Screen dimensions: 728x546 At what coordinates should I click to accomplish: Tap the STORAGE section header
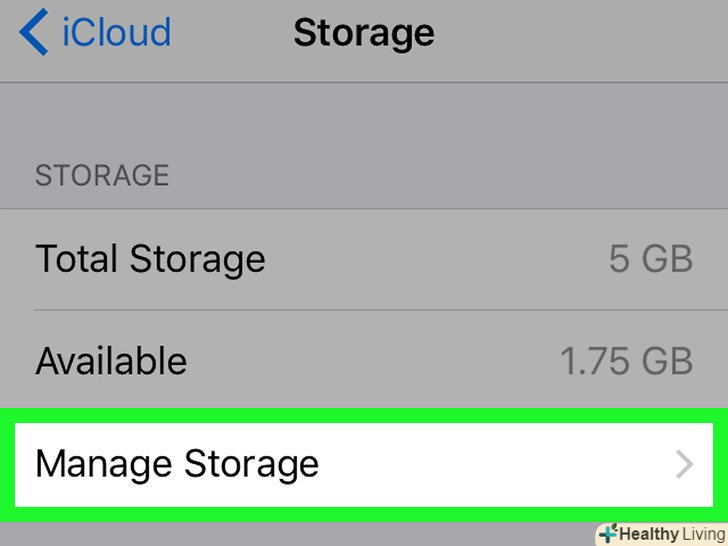(102, 176)
